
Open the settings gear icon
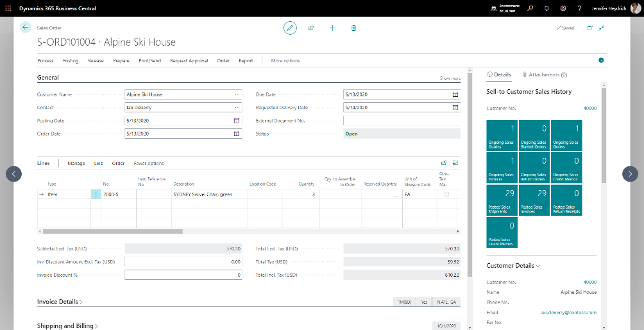click(563, 8)
